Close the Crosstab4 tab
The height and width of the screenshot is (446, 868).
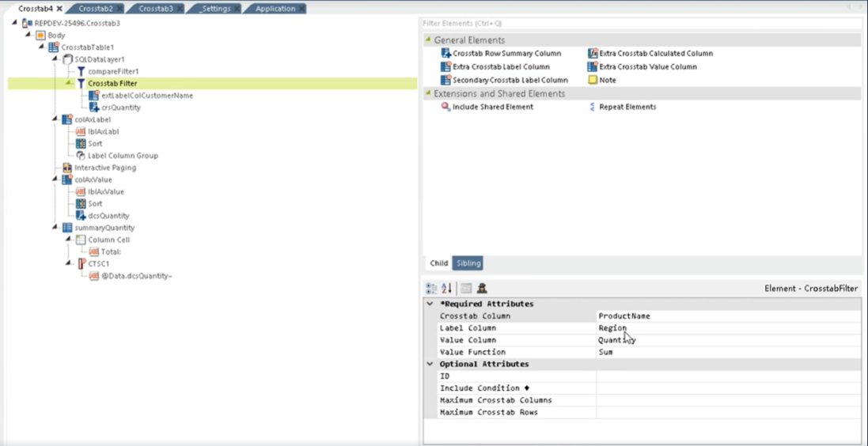tap(59, 9)
